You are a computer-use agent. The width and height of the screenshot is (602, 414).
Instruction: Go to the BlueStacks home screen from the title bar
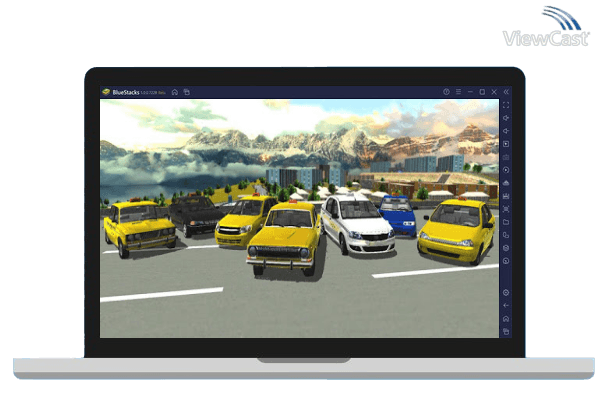coord(175,92)
